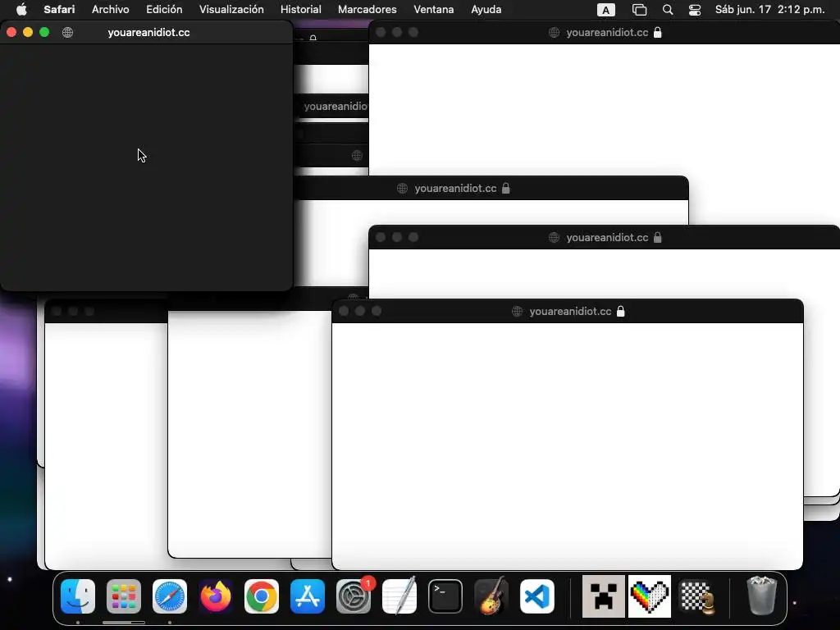The image size is (840, 630).
Task: Open the TextEdit notepad icon in Dock
Action: pyautogui.click(x=399, y=596)
